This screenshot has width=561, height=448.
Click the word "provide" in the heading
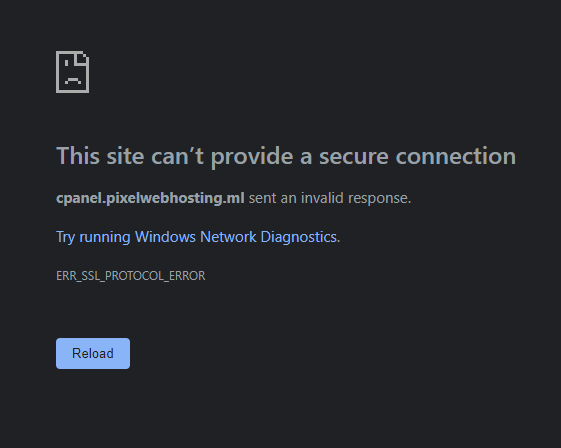coord(252,157)
